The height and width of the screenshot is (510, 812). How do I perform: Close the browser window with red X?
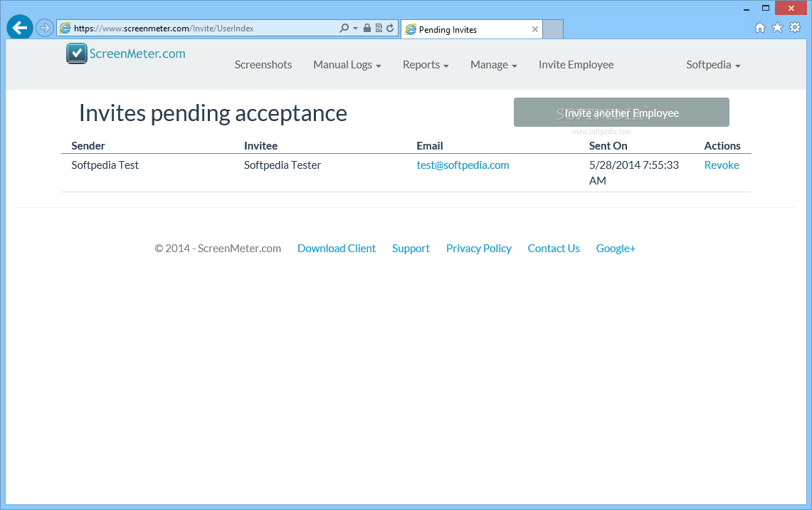pyautogui.click(x=791, y=9)
